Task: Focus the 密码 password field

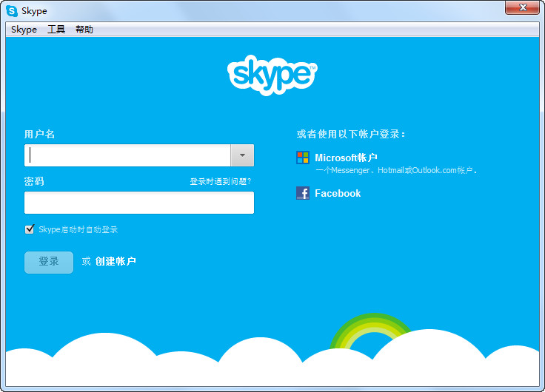Action: (139, 203)
